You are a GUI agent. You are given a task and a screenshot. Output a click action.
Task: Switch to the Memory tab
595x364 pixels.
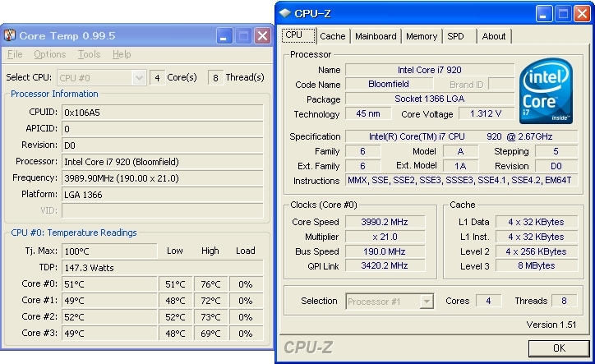click(x=422, y=36)
